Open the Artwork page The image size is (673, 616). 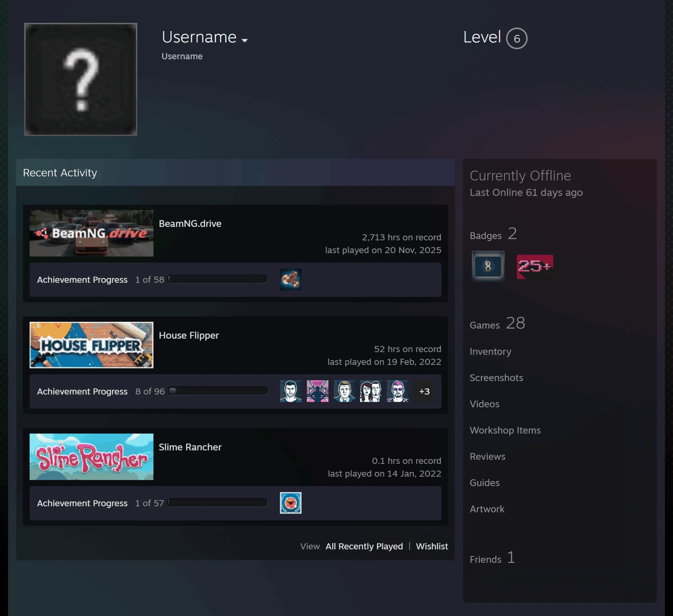click(487, 509)
